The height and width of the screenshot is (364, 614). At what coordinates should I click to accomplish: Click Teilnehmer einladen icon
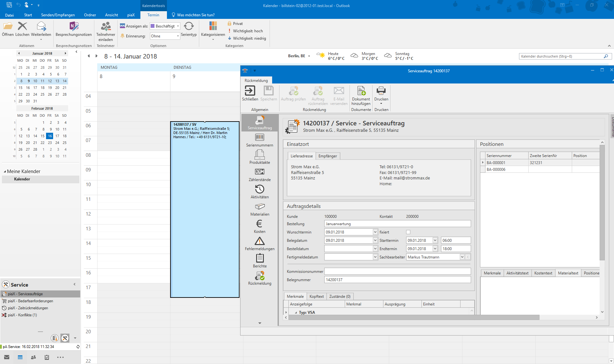click(x=106, y=26)
